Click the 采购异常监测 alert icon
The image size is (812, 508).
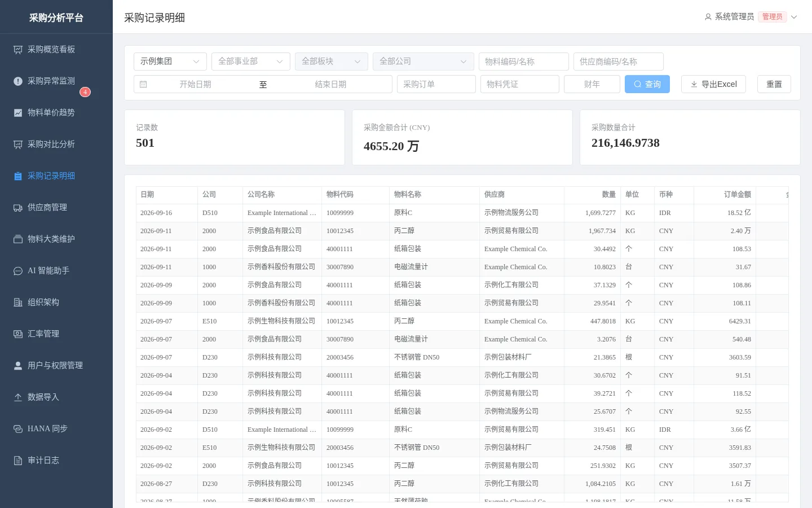tap(18, 81)
